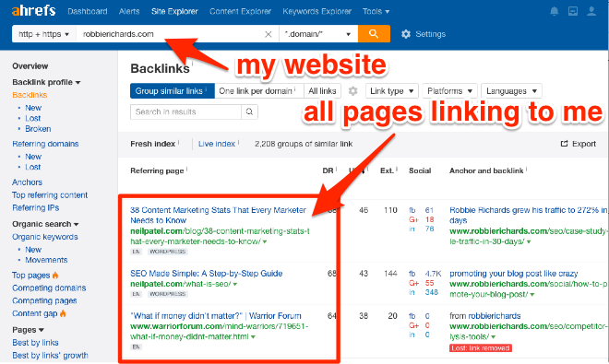Click the Search in results field
The image size is (609, 364).
(185, 112)
